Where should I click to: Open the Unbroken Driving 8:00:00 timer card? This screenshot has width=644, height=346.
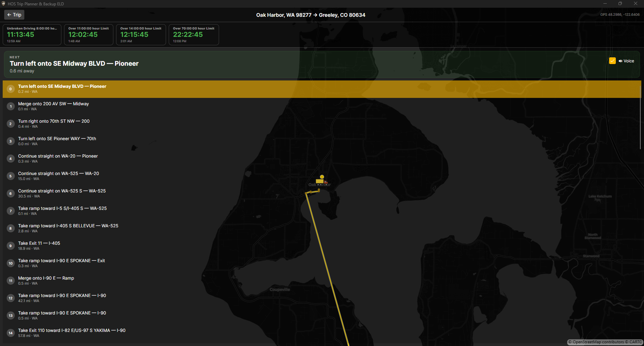coord(32,35)
